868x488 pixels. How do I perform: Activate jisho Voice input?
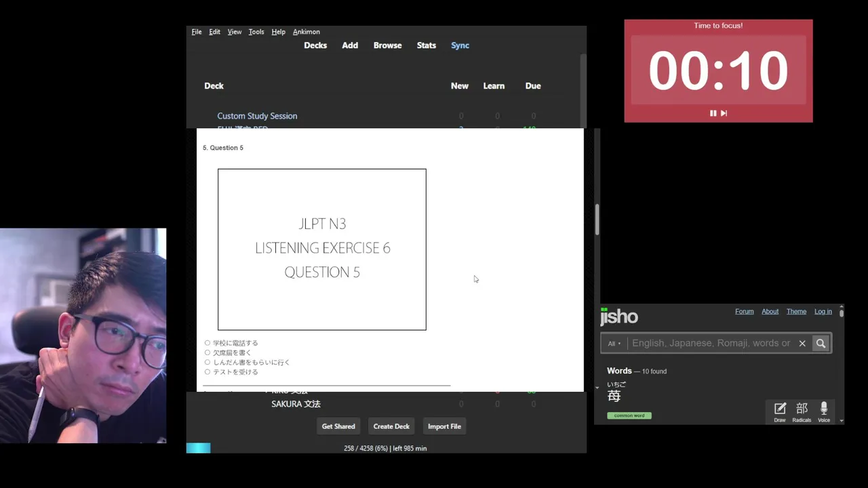tap(824, 411)
